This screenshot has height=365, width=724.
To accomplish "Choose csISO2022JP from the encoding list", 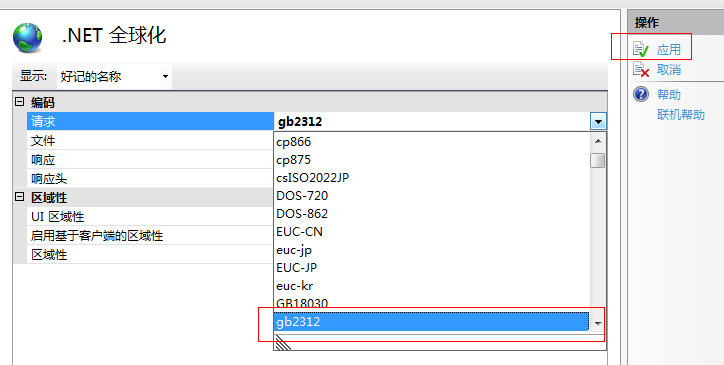I will click(432, 178).
